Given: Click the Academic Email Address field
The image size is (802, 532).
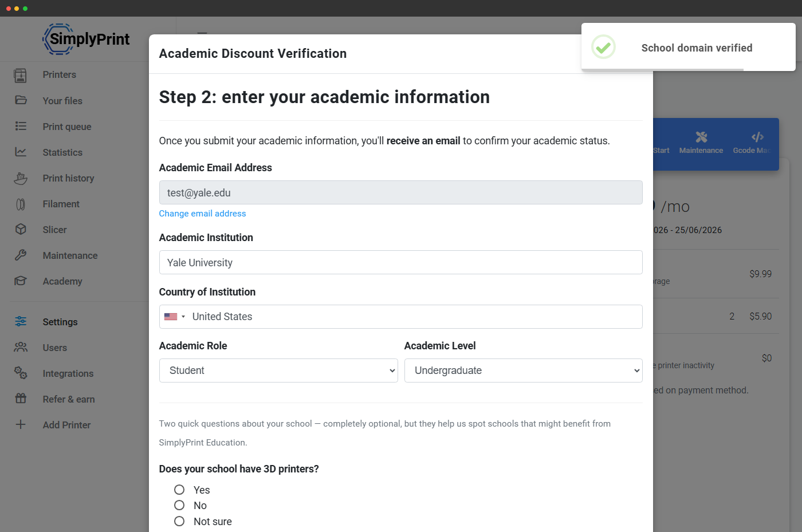Looking at the screenshot, I should click(400, 192).
